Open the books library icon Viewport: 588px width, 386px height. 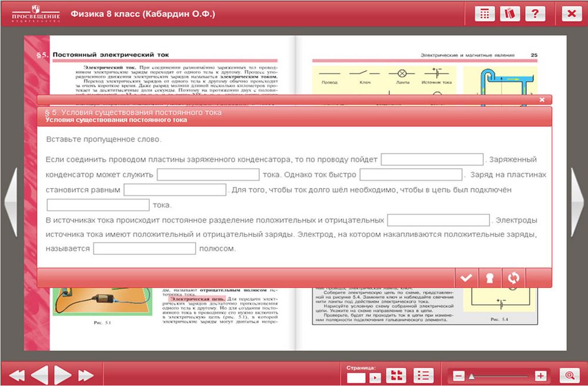(510, 14)
